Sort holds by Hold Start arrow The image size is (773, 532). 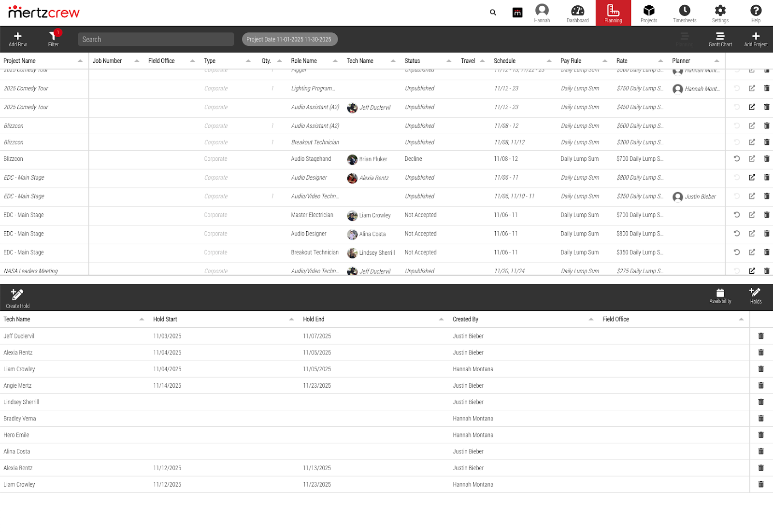point(291,320)
